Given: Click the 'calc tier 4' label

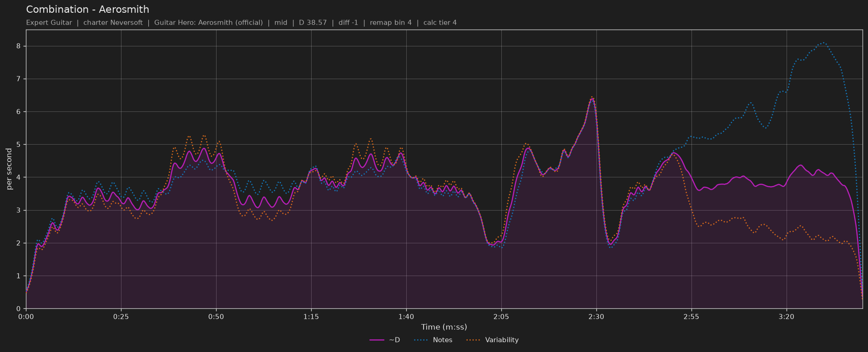Looking at the screenshot, I should pyautogui.click(x=440, y=23).
